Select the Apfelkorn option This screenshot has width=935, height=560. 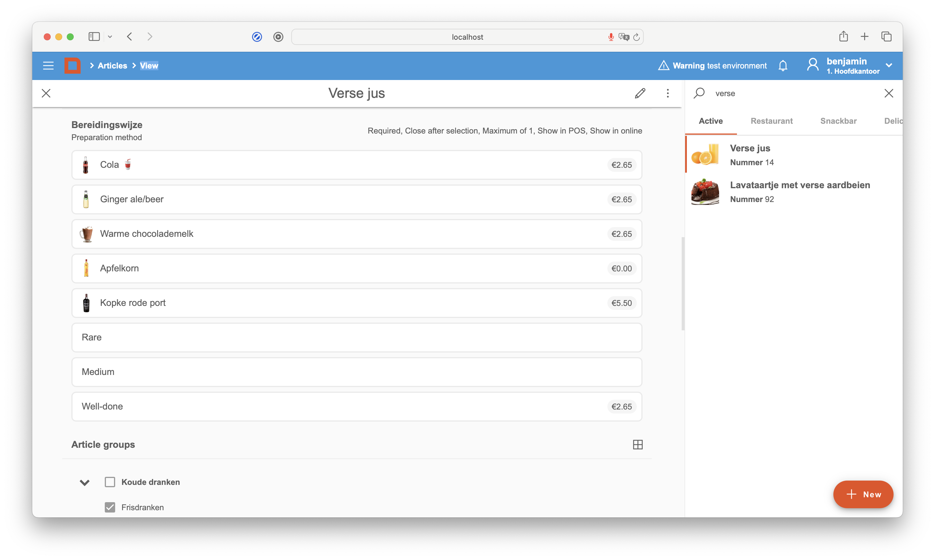click(357, 268)
